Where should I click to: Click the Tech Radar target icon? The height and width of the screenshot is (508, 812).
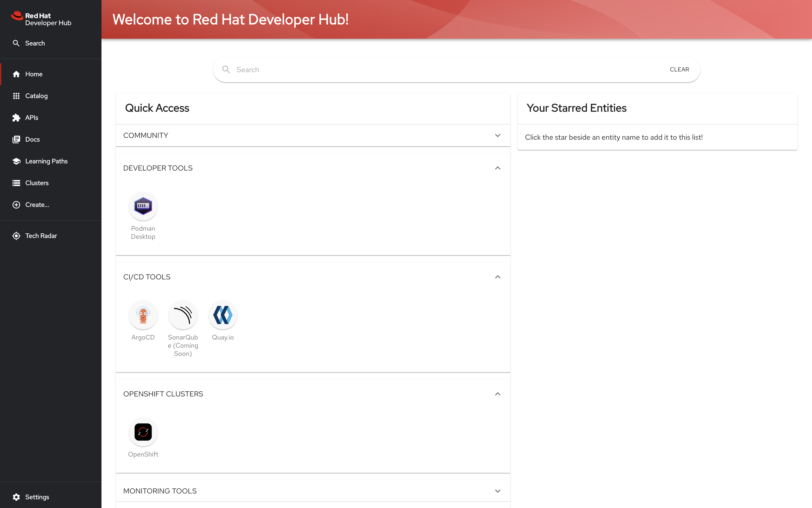[16, 236]
